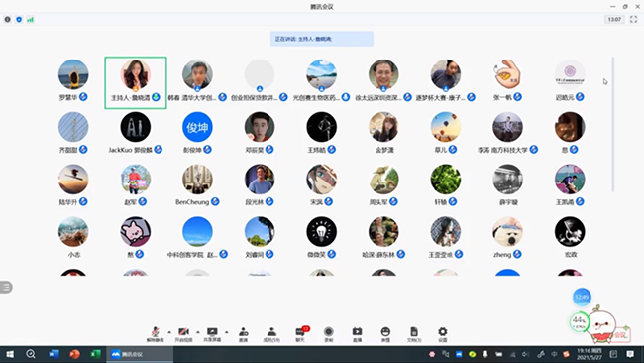
Task: Check network signal strength icon
Action: (30, 19)
